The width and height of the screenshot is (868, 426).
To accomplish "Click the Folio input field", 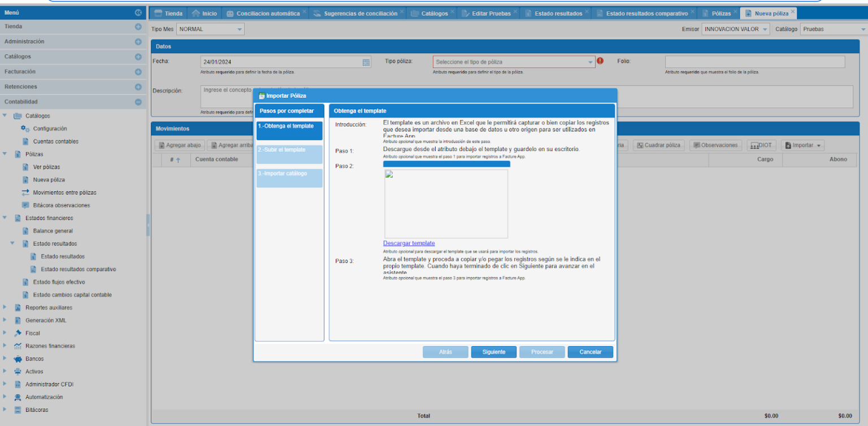I will pyautogui.click(x=754, y=62).
